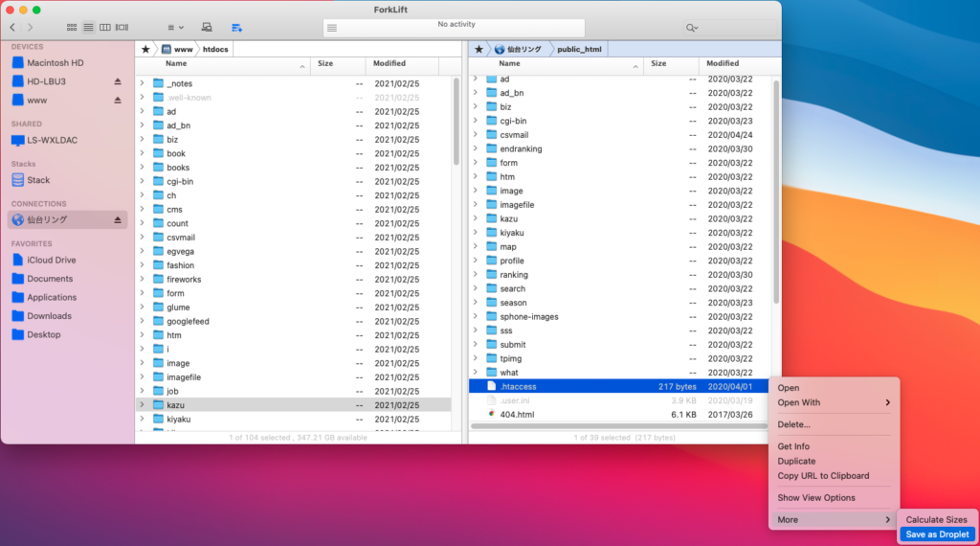Click the search field magnifier

[691, 28]
